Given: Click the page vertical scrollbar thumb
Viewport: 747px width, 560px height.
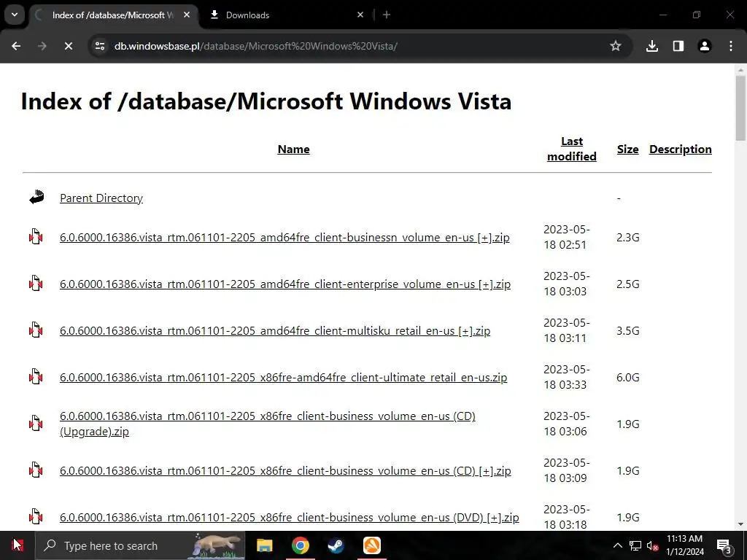Looking at the screenshot, I should tap(740, 109).
